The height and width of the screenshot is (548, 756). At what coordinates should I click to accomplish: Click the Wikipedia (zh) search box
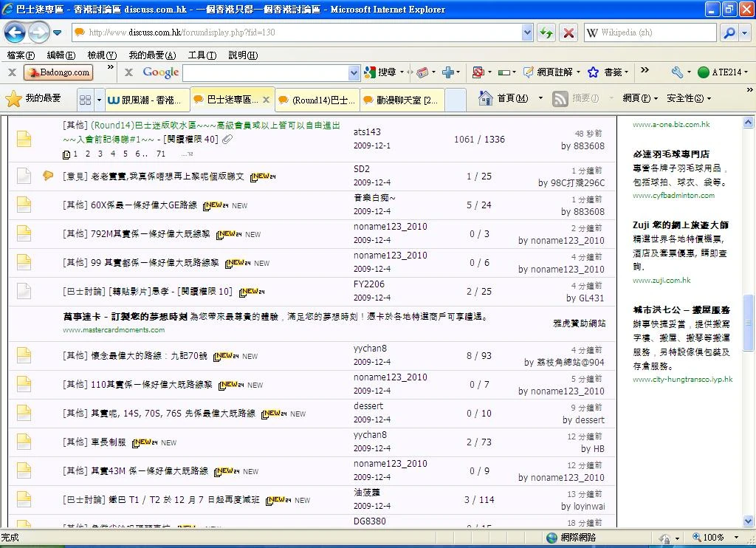(x=650, y=32)
